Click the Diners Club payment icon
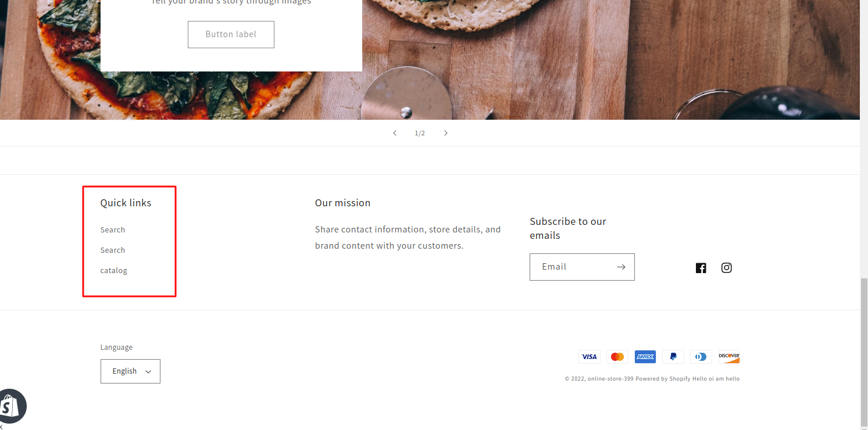 (x=701, y=357)
